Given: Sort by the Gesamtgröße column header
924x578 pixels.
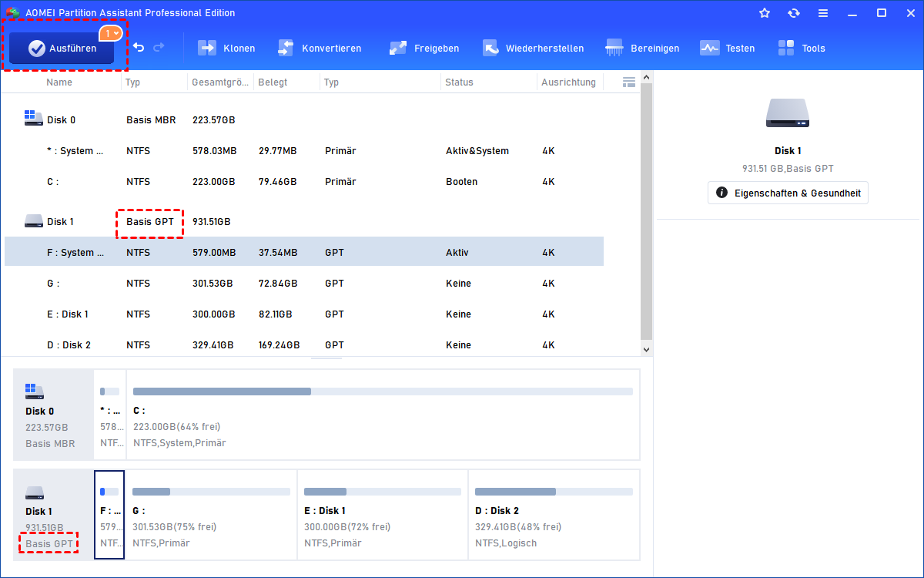Looking at the screenshot, I should (219, 82).
